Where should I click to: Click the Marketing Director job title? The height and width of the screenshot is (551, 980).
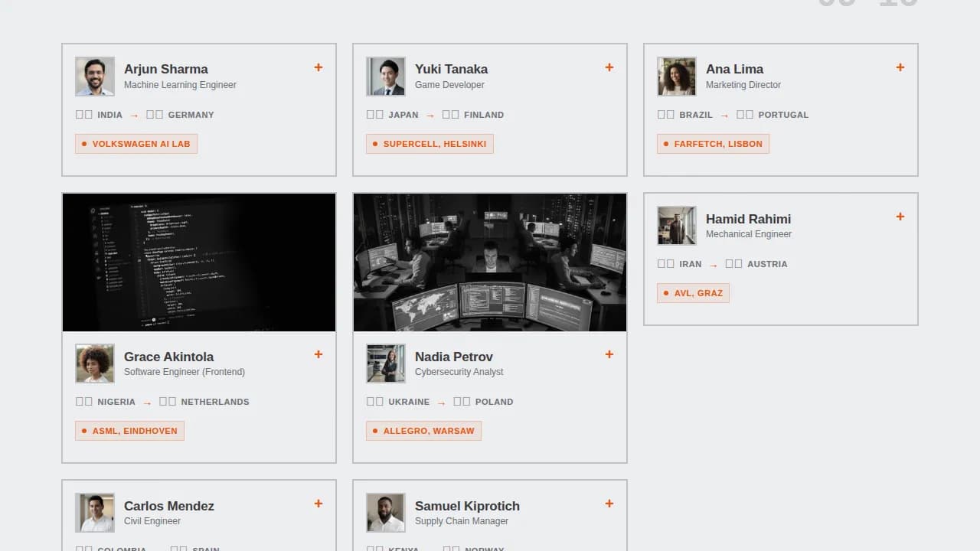click(x=743, y=85)
